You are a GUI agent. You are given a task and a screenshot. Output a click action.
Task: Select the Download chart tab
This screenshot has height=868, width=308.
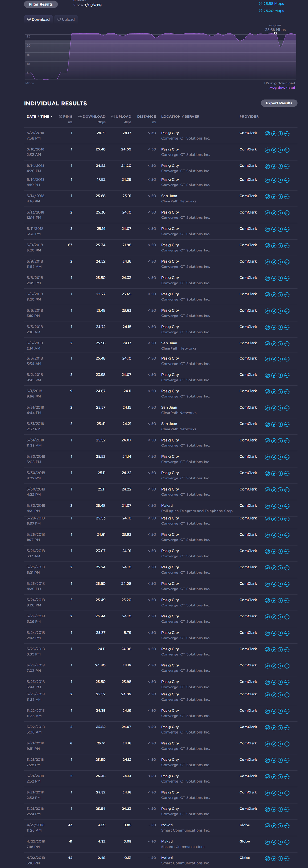pos(39,19)
